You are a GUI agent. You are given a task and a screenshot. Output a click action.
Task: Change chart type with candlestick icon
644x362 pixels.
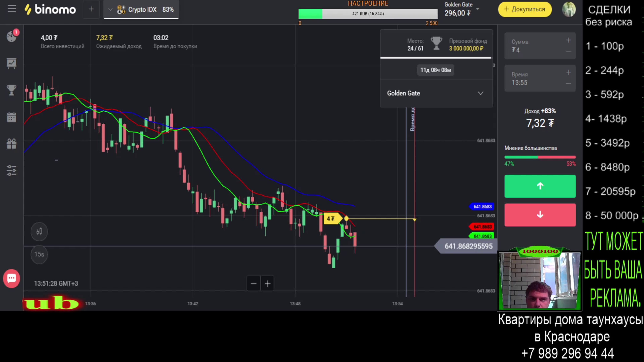[x=39, y=232]
